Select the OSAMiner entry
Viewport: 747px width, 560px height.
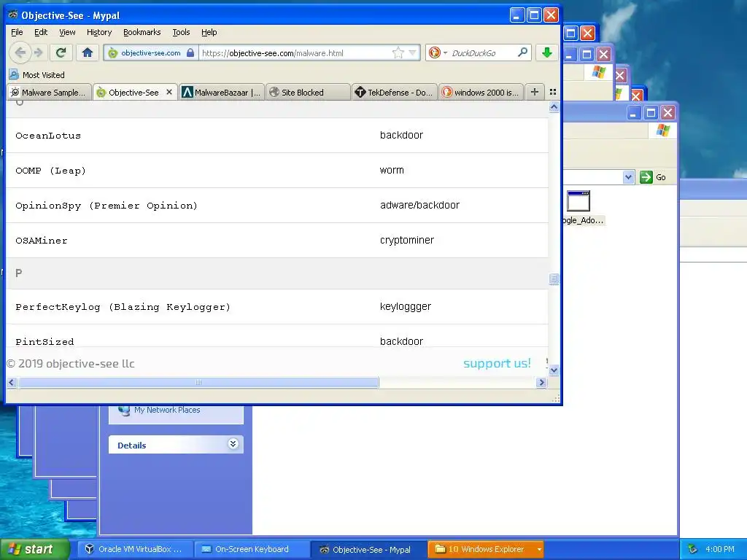277,241
